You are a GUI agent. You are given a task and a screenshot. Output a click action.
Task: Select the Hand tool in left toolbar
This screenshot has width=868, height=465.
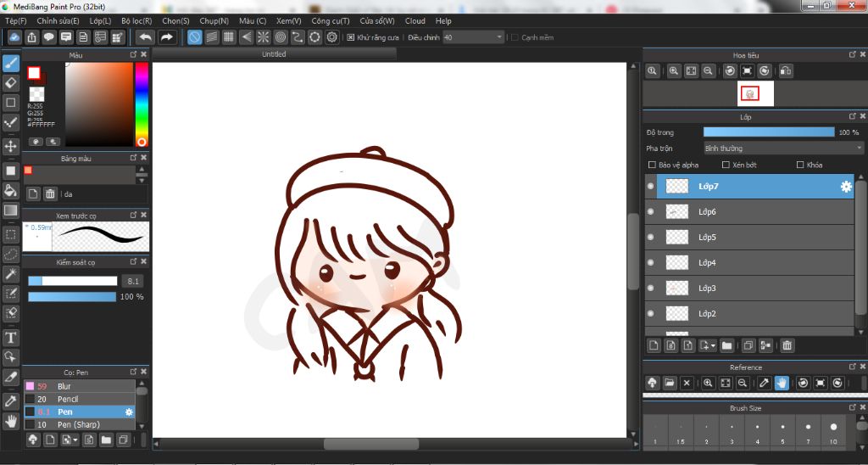point(10,421)
